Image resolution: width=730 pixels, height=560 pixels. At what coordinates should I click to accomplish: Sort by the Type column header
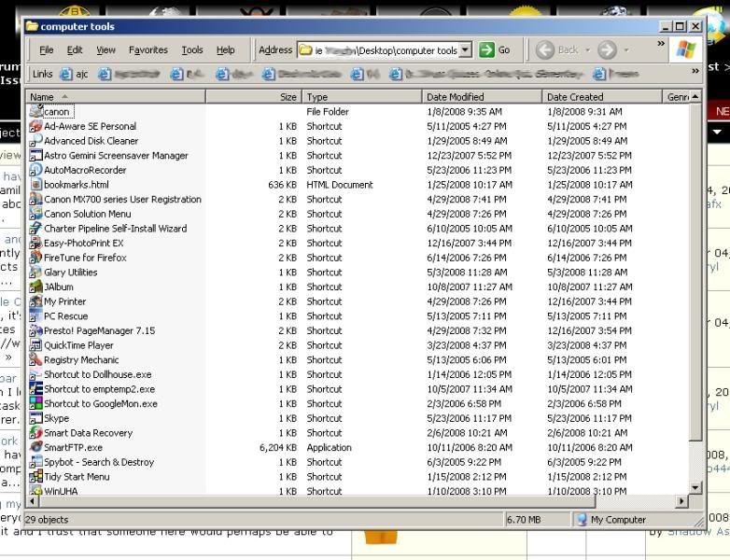point(362,97)
